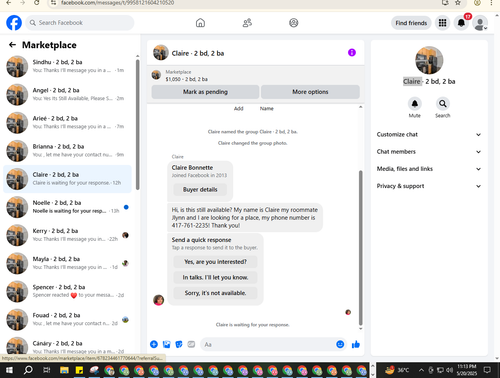The height and width of the screenshot is (378, 500).
Task: Open the Facebook menu grid icon
Action: click(x=442, y=23)
